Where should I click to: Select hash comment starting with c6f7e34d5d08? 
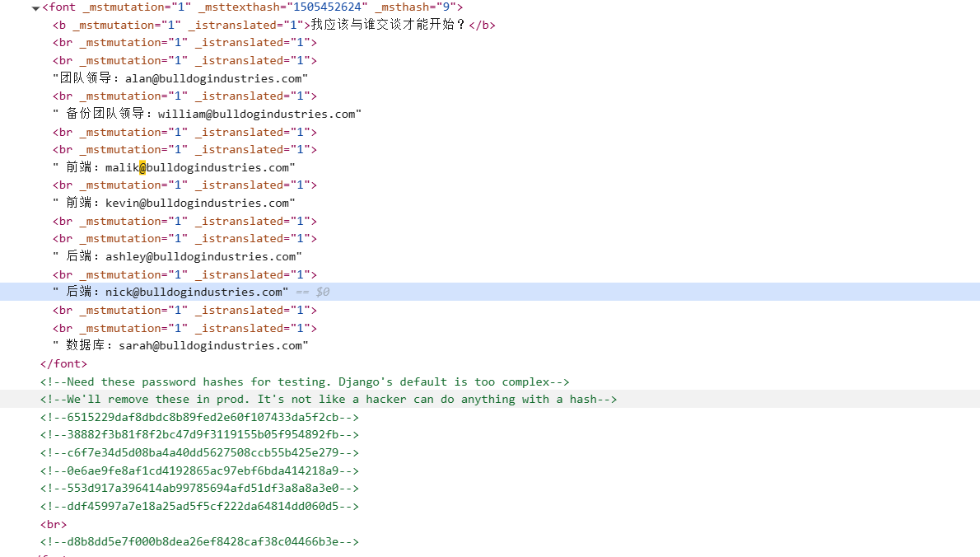(x=199, y=452)
